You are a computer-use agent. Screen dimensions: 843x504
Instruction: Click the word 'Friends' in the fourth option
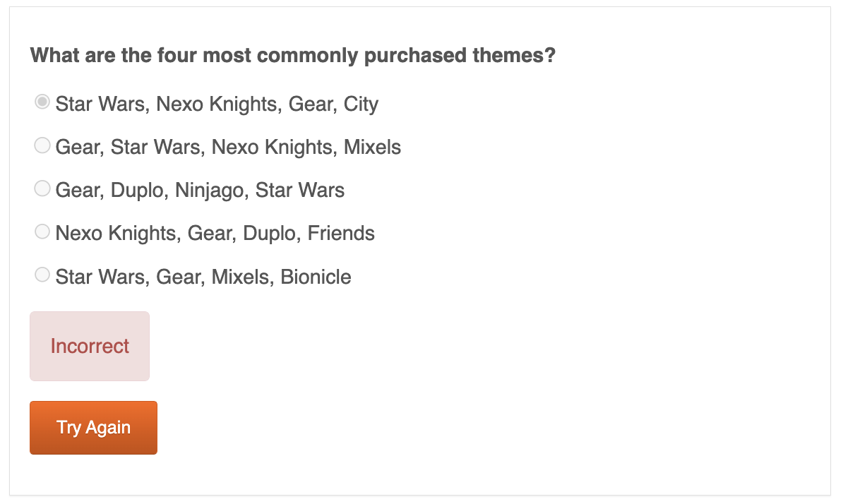341,234
